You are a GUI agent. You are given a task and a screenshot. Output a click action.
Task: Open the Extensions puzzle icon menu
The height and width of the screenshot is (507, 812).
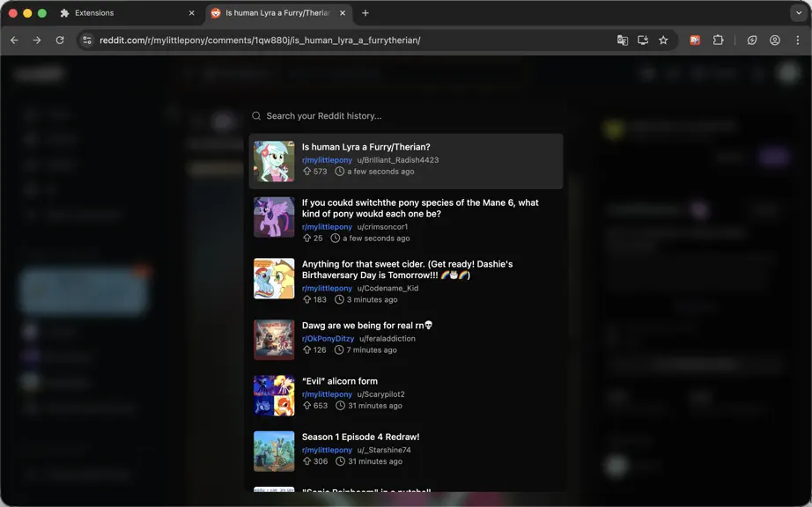[x=719, y=40]
